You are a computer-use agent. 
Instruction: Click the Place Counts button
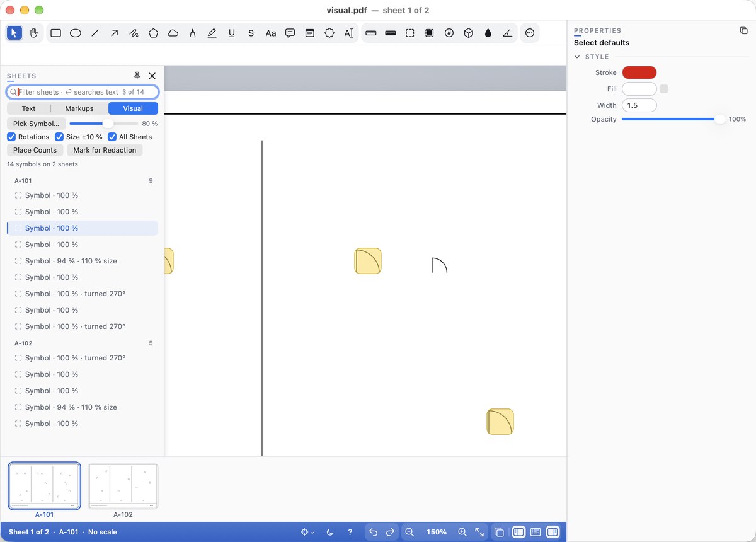point(35,150)
